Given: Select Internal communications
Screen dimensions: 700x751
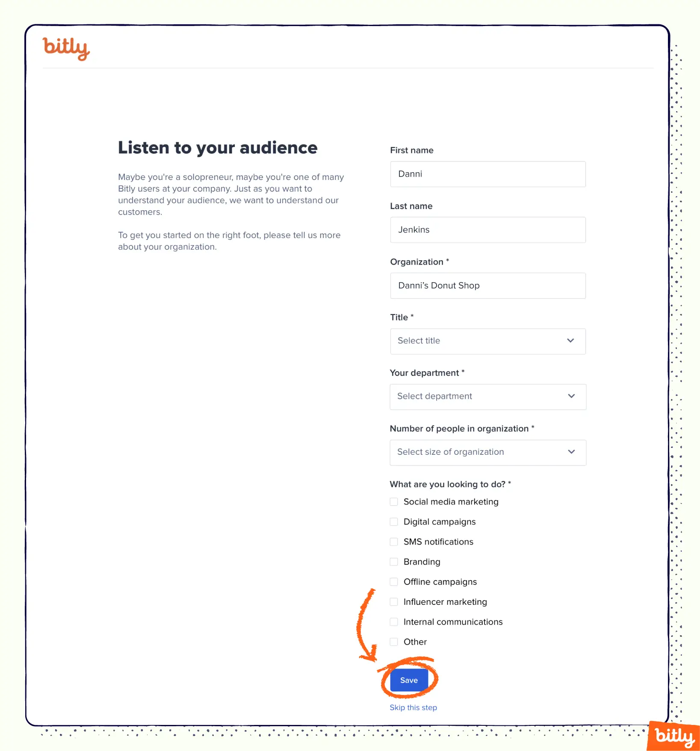Looking at the screenshot, I should [393, 621].
